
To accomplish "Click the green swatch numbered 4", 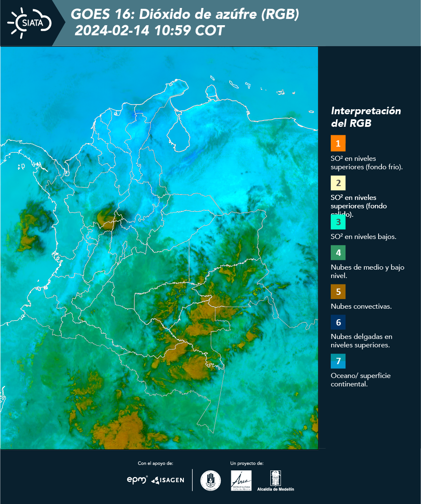I will point(338,253).
